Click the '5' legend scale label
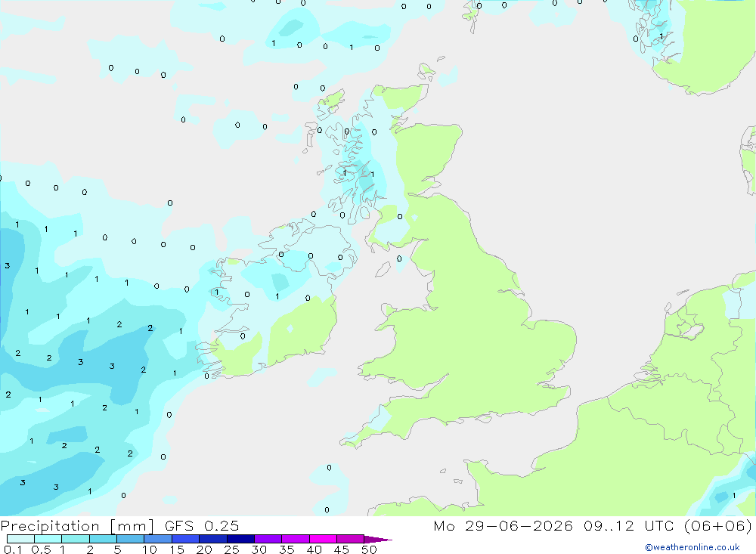756x554 pixels. tap(118, 549)
